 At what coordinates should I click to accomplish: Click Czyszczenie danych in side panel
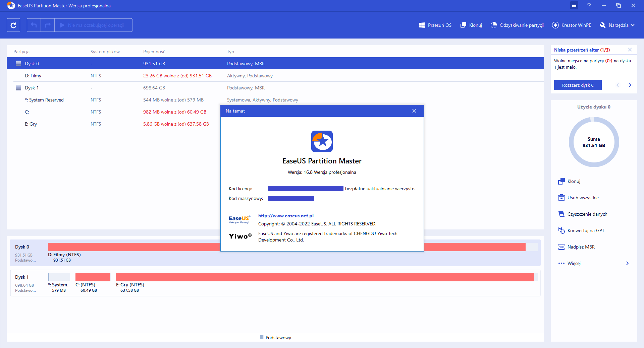(583, 214)
